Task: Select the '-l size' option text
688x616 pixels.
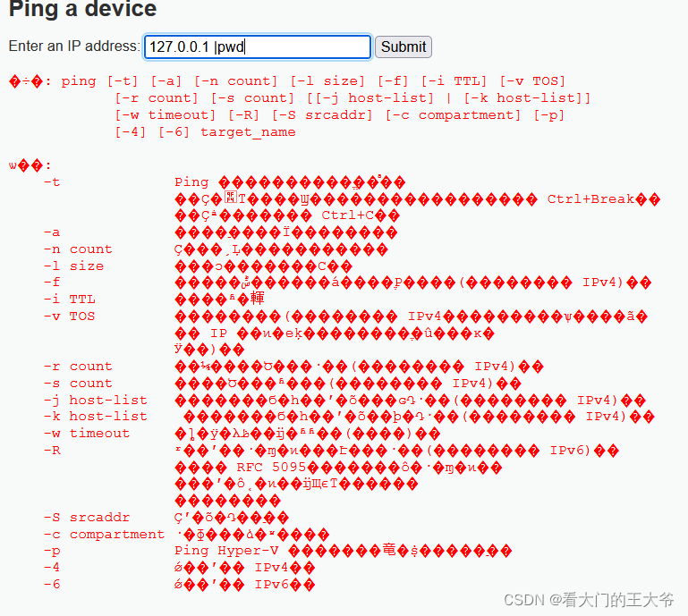Action: [x=73, y=266]
